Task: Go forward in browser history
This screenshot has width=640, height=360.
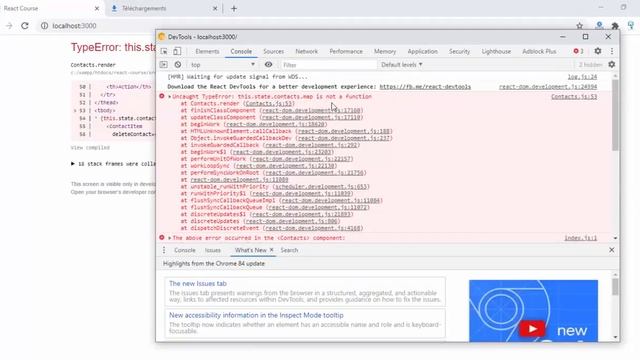Action: coord(9,26)
